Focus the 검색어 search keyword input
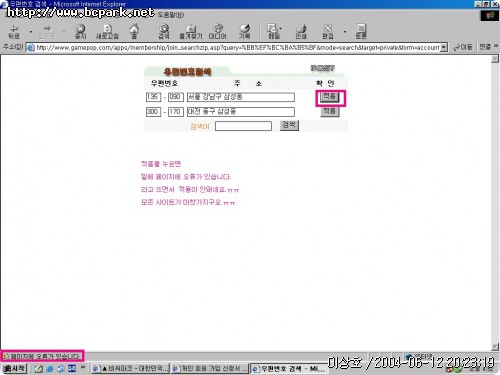This screenshot has width=500, height=375. point(243,126)
